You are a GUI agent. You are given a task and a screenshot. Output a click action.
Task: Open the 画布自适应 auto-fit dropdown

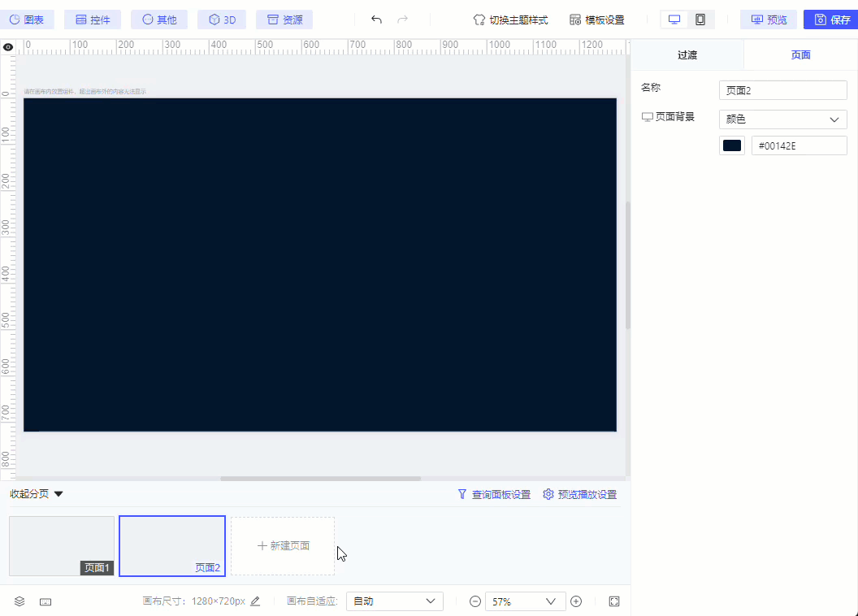click(394, 601)
